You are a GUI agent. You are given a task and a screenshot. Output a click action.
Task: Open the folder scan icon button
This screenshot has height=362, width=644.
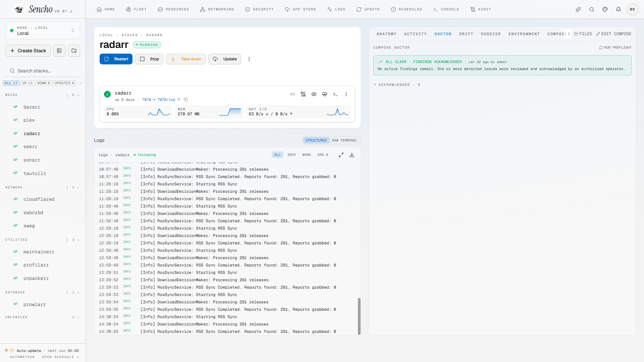pyautogui.click(x=74, y=51)
